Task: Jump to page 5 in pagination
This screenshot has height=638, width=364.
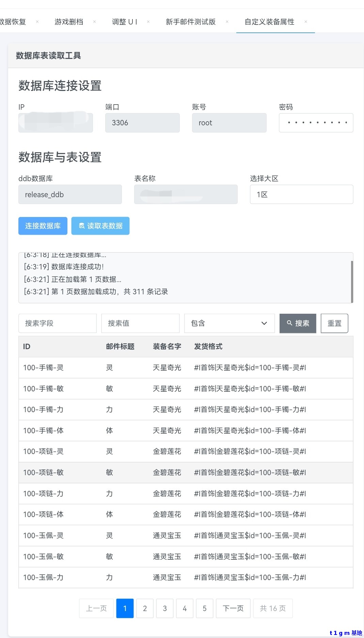Action: tap(205, 608)
